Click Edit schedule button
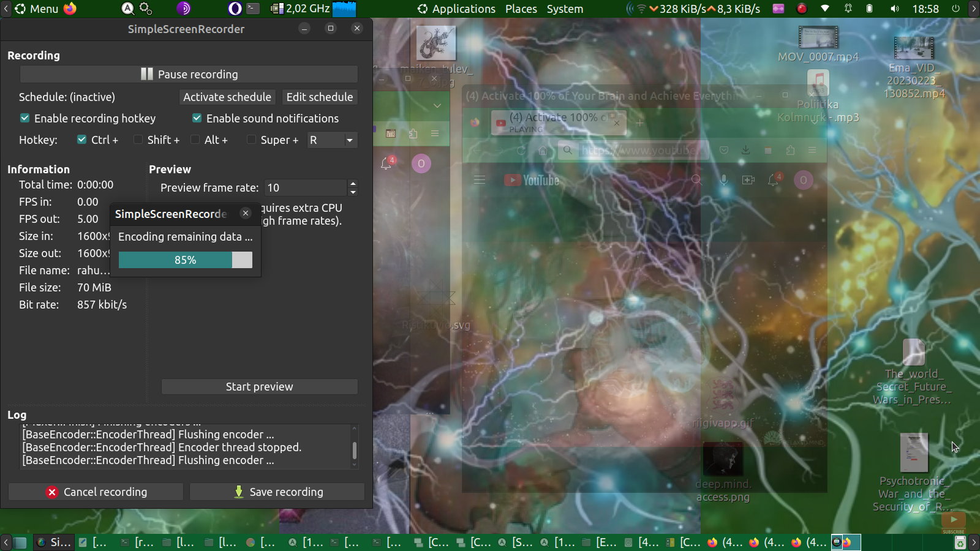 (320, 97)
